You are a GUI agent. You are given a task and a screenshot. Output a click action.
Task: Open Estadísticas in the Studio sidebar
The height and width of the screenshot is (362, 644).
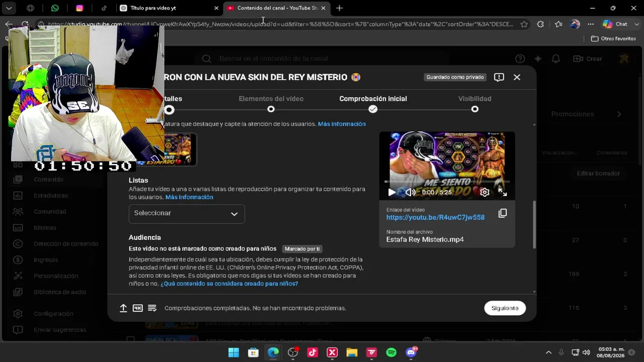pyautogui.click(x=51, y=196)
